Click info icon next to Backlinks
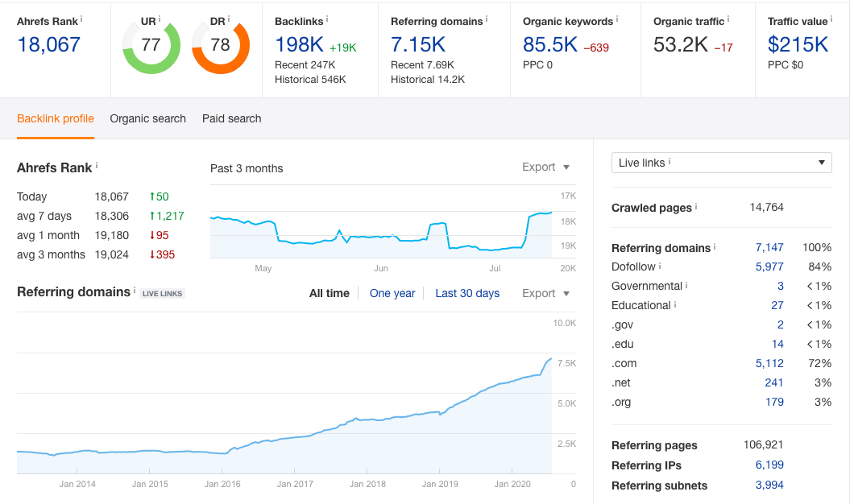The image size is (854, 504). pos(327,18)
